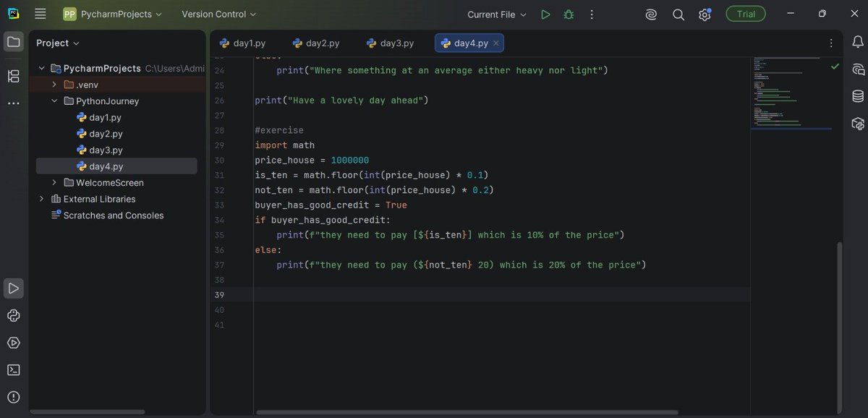
Task: Open Notifications bell on right sidebar
Action: (858, 43)
